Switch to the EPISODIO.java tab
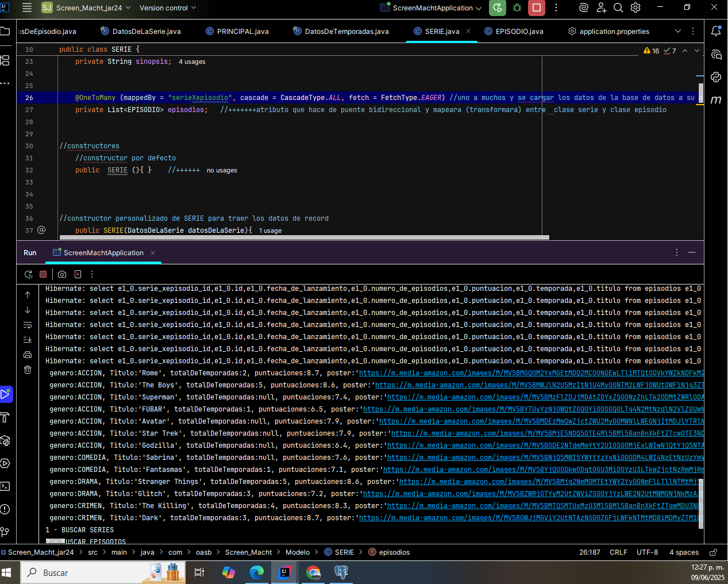This screenshot has width=728, height=584. (x=514, y=31)
